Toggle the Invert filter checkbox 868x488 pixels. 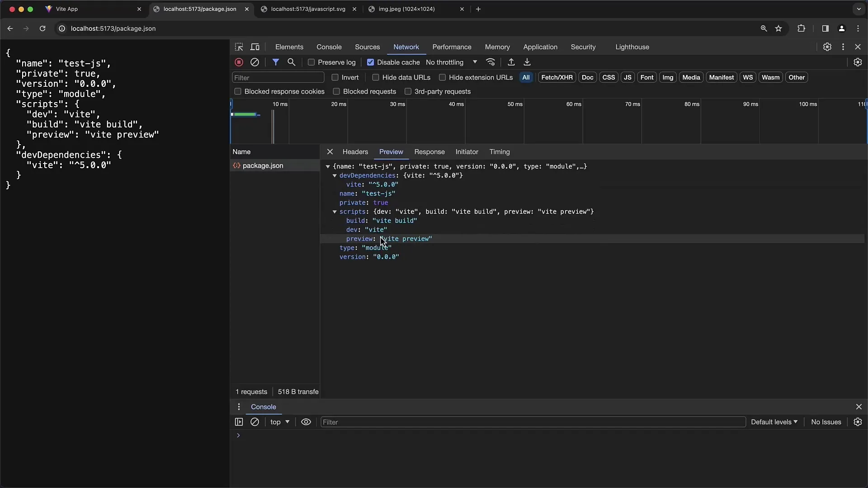point(335,77)
